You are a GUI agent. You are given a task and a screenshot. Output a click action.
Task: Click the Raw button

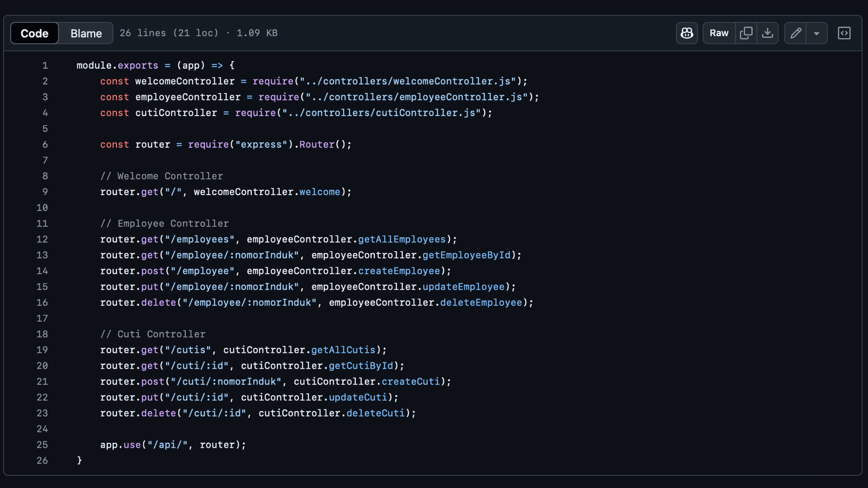(x=719, y=33)
